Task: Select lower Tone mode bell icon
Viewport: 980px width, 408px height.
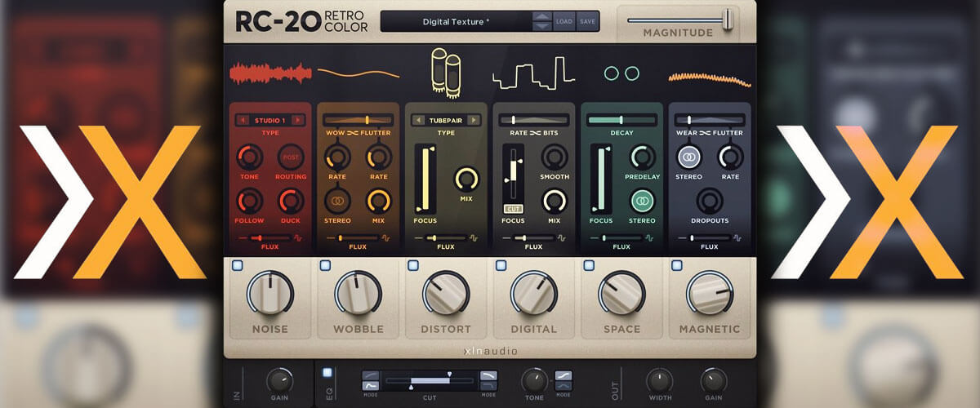Action: pos(563,387)
